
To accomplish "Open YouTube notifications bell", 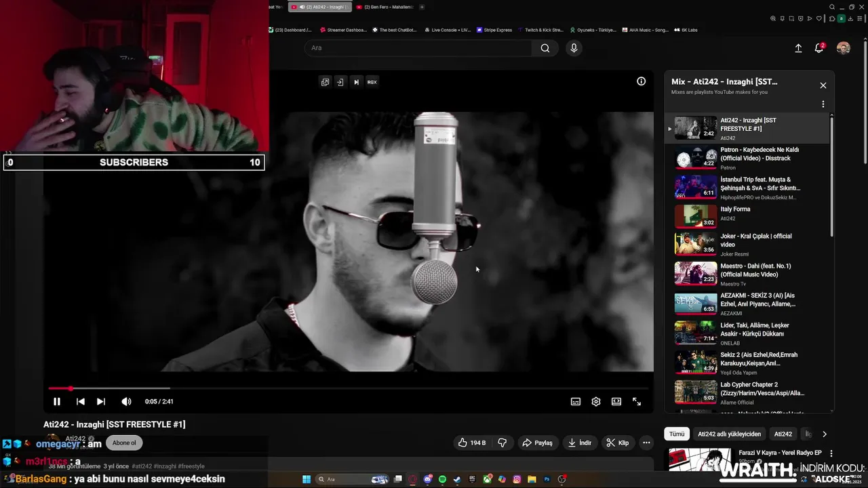I will 819,48.
